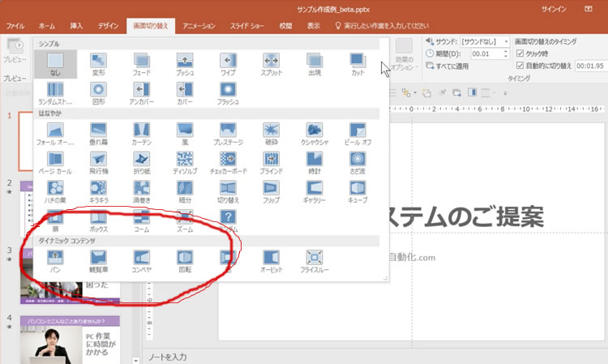Switch to the アニメーション tab
The image size is (608, 364).
coord(199,26)
